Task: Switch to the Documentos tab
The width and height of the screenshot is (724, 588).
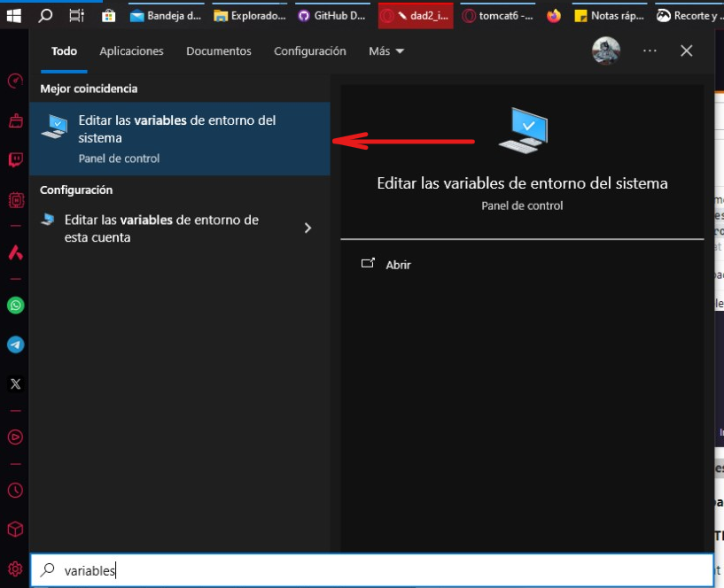Action: click(x=219, y=51)
